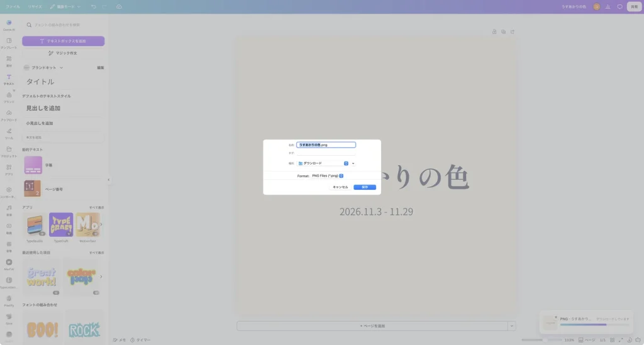
Task: Expand the save dialog with chevron
Action: (353, 163)
